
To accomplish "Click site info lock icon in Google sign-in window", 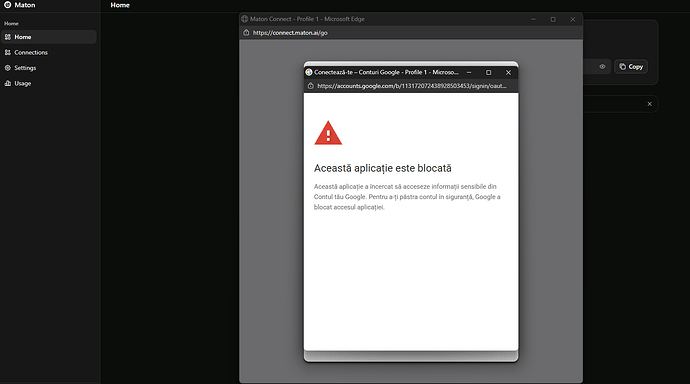I will 311,86.
